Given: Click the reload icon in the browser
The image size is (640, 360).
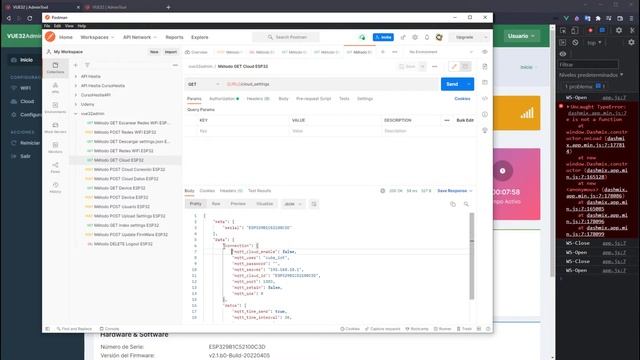Looking at the screenshot, I should tap(30, 18).
